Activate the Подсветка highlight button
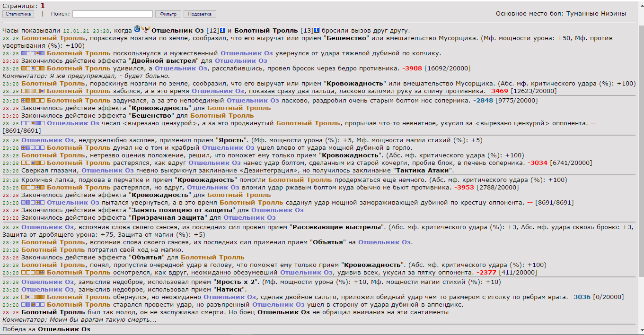Screen dimensions: 644x335 tap(200, 14)
